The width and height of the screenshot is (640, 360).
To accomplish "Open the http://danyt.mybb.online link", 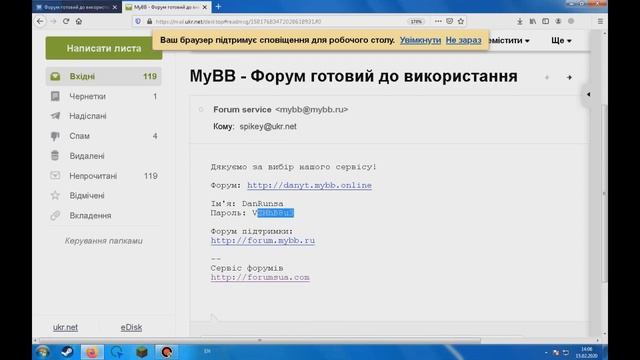I will pos(309,185).
